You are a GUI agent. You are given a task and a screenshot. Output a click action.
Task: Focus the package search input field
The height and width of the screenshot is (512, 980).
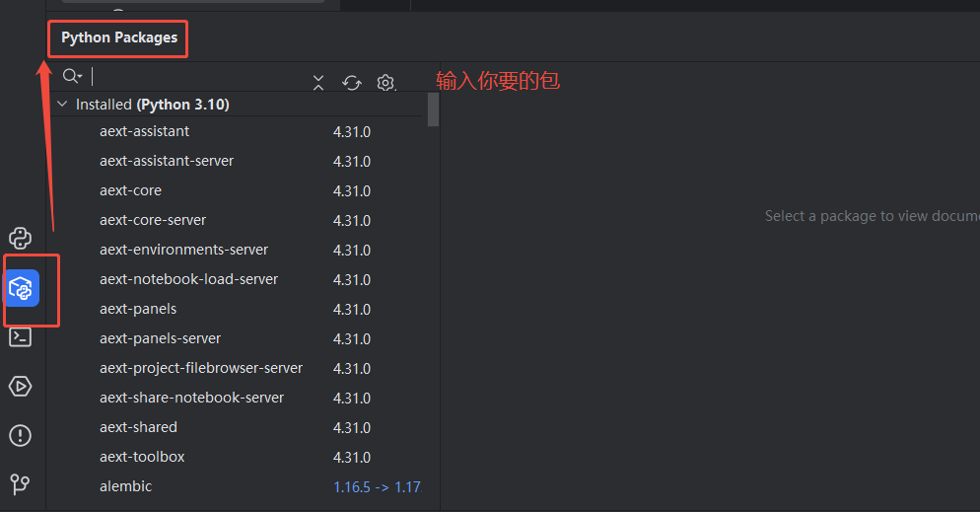[x=197, y=76]
